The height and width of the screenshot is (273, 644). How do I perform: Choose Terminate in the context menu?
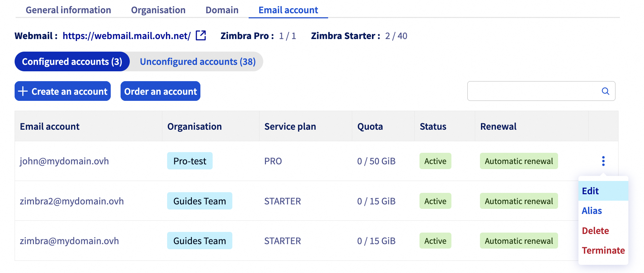(x=603, y=250)
